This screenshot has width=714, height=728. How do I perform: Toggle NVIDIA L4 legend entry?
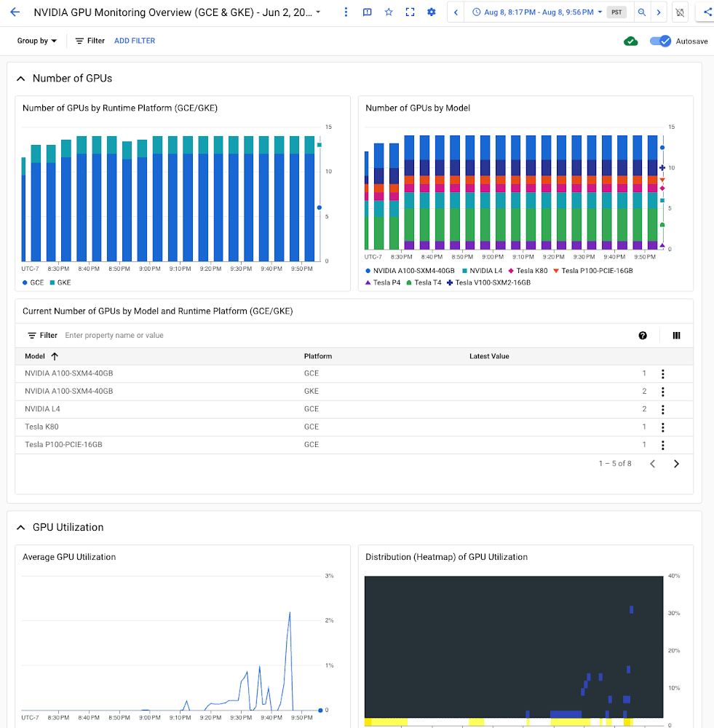click(x=482, y=271)
